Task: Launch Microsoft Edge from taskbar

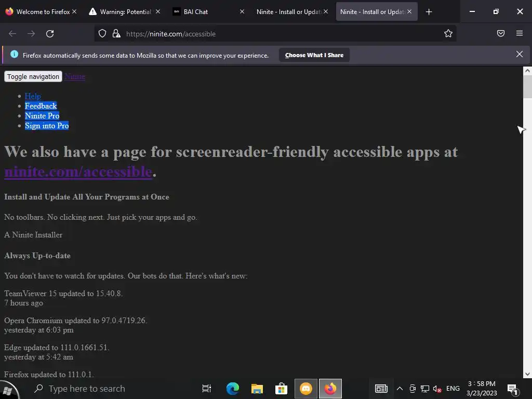Action: tap(232, 389)
